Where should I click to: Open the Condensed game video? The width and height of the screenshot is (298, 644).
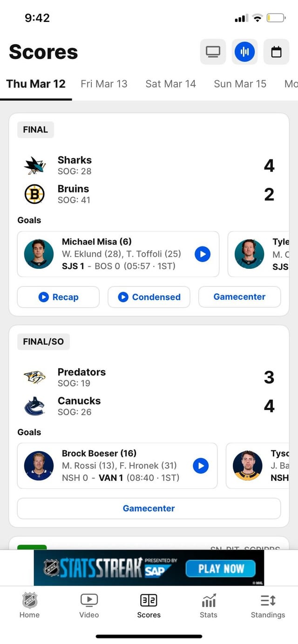pyautogui.click(x=149, y=297)
